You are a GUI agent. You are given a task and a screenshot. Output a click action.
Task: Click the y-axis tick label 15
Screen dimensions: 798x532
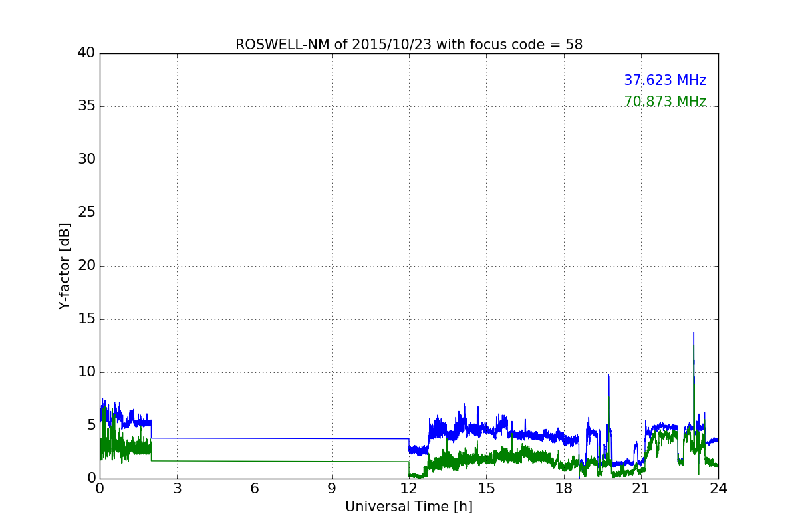point(86,319)
